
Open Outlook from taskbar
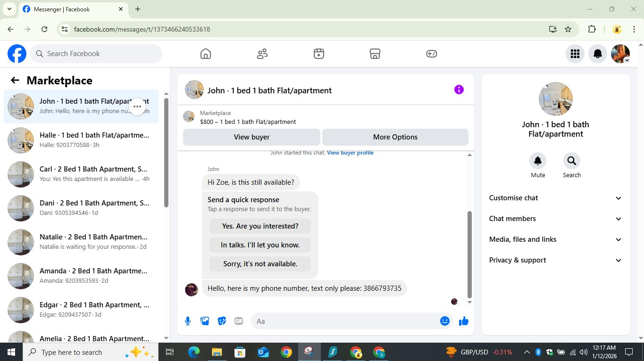click(263, 352)
